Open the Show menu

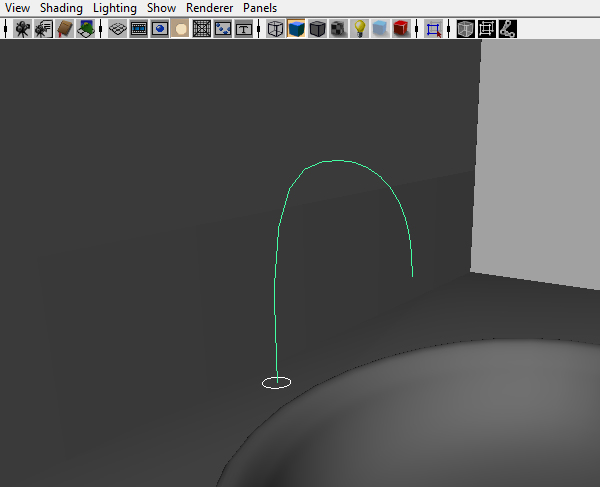coord(161,8)
